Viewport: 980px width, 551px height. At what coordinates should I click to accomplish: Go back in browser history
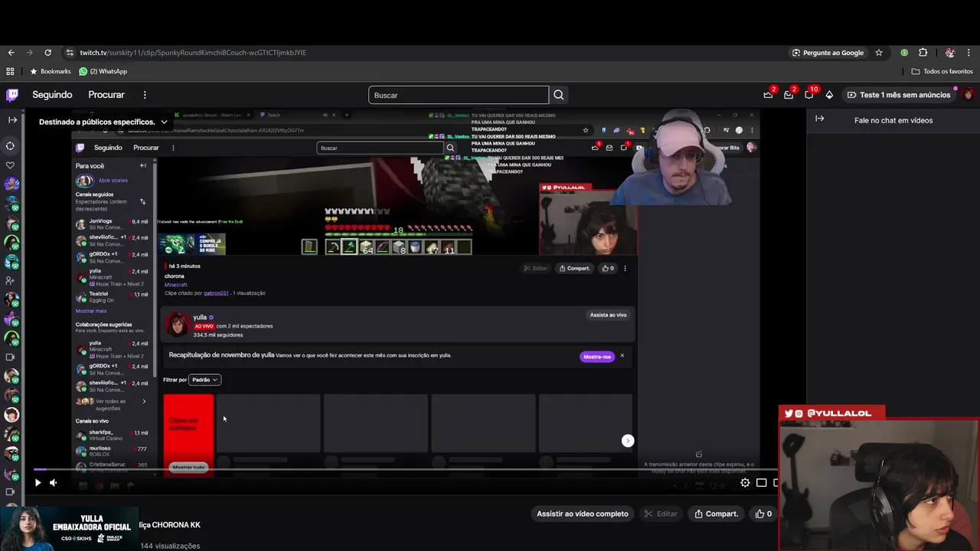coord(11,53)
